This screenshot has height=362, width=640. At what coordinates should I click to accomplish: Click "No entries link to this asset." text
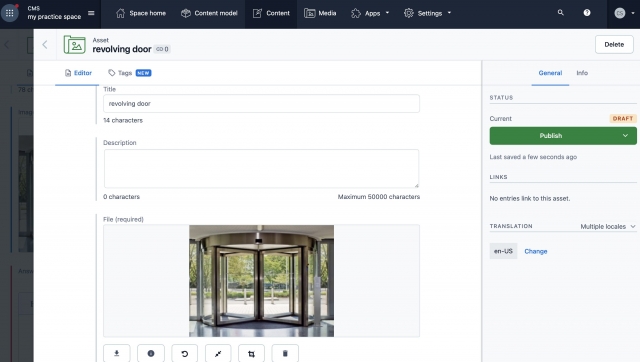click(x=530, y=198)
